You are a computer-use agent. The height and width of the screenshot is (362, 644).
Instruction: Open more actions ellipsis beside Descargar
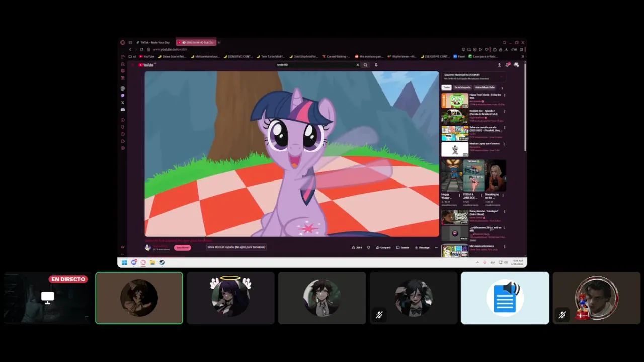[436, 247]
